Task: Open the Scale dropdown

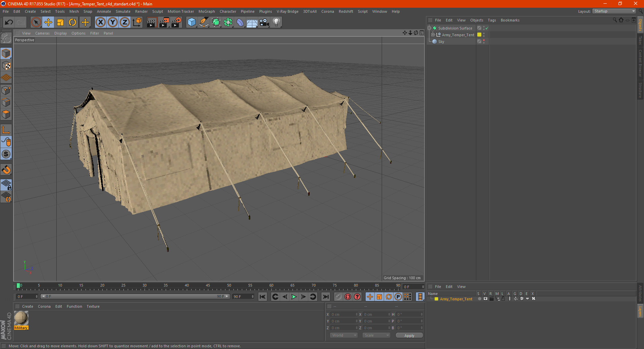Action: 376,335
